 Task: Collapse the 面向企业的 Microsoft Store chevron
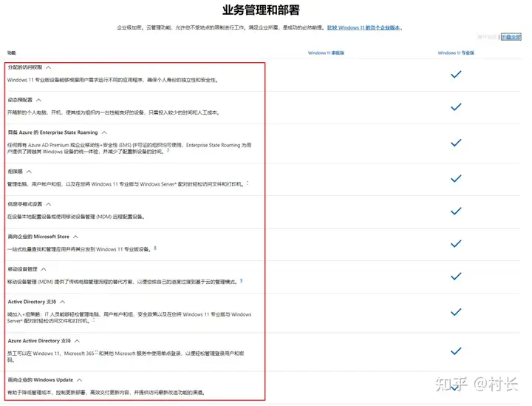click(75, 237)
